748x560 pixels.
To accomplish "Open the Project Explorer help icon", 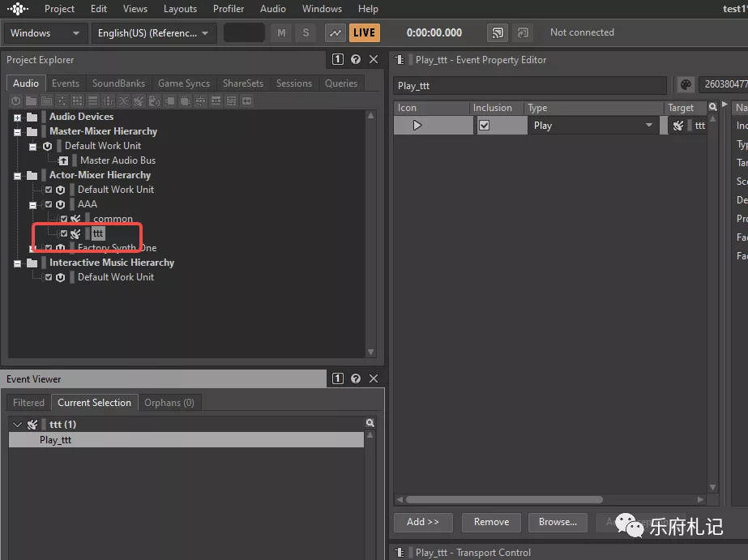I will coord(356,59).
